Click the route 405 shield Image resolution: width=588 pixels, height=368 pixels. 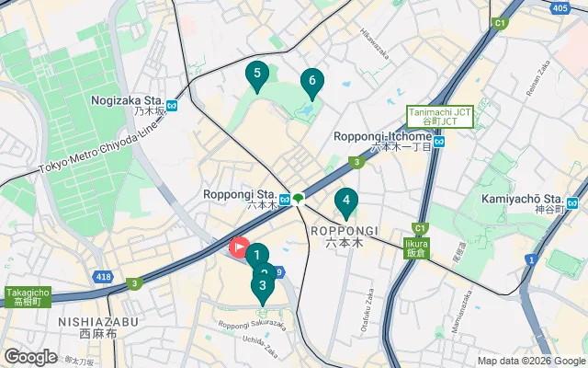point(560,8)
